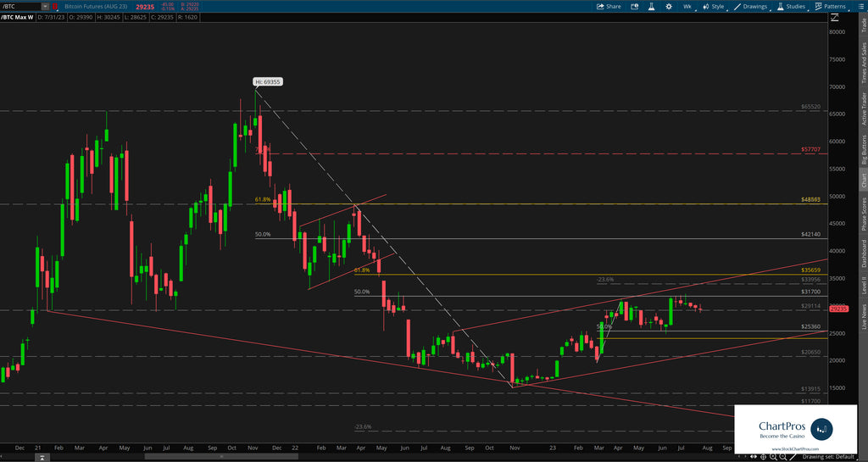This screenshot has width=868, height=462.
Task: Expand the /BTC symbol dropdown arrow
Action: point(45,6)
